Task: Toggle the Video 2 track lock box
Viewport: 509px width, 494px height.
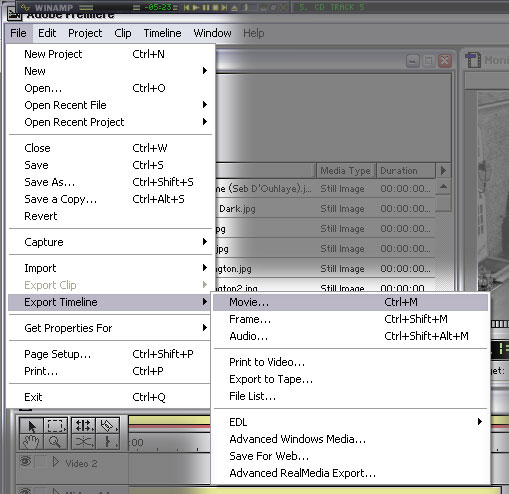Action: (x=42, y=462)
